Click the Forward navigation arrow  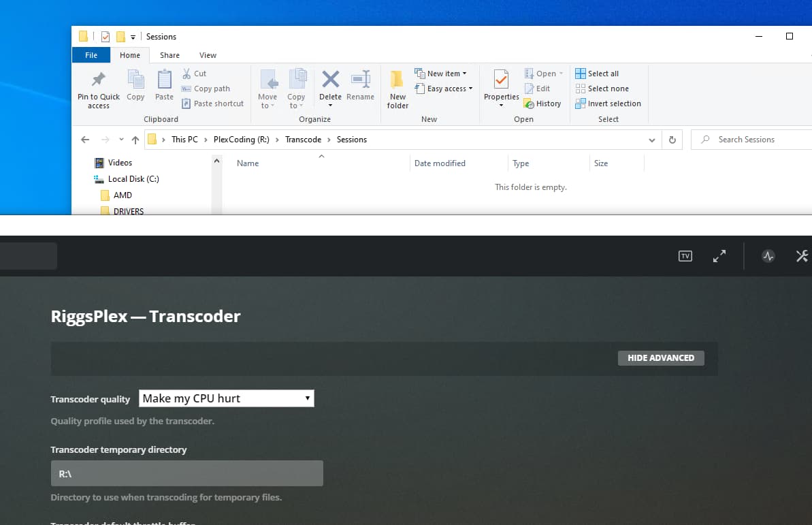[x=105, y=140]
